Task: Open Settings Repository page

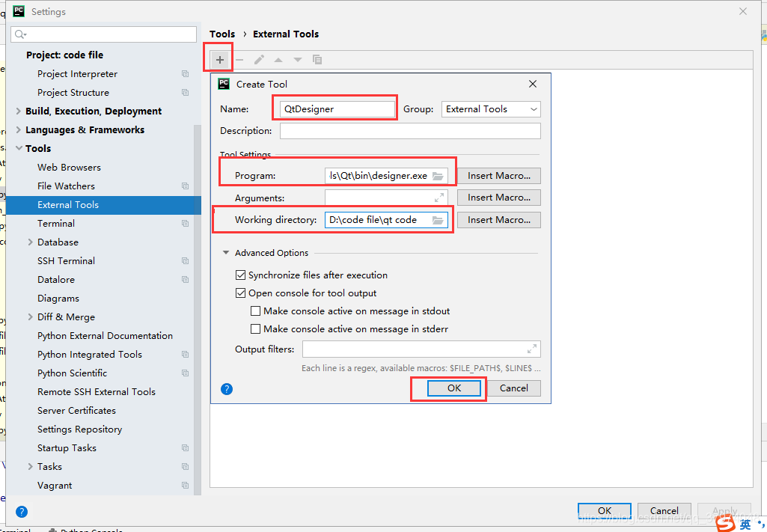Action: tap(80, 429)
